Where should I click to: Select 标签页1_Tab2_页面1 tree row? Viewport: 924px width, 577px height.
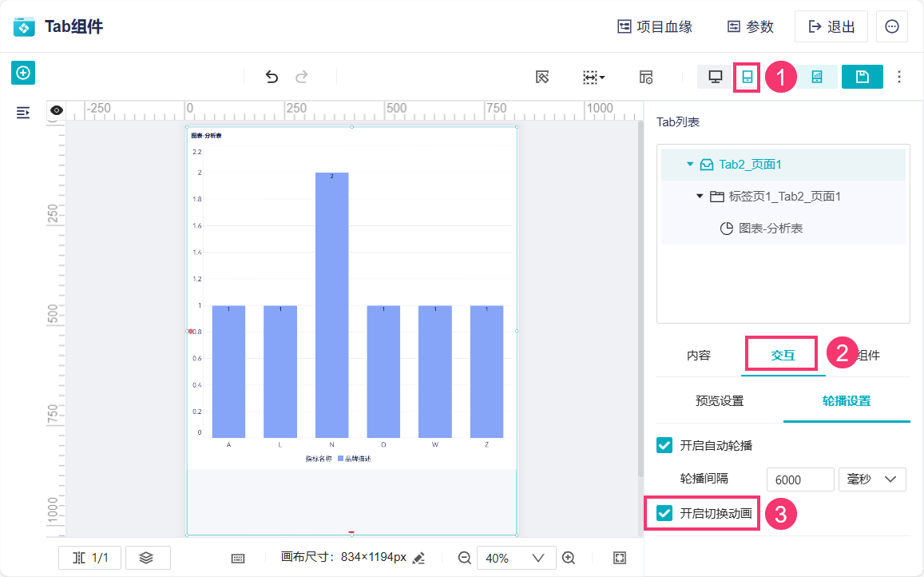[783, 197]
